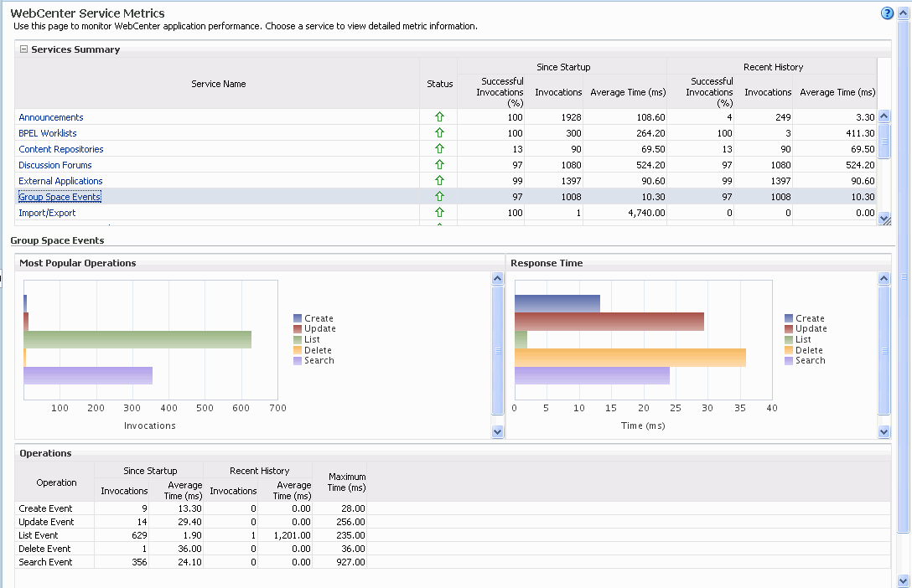Click the purple Search bar in Response Time chart

click(x=592, y=375)
